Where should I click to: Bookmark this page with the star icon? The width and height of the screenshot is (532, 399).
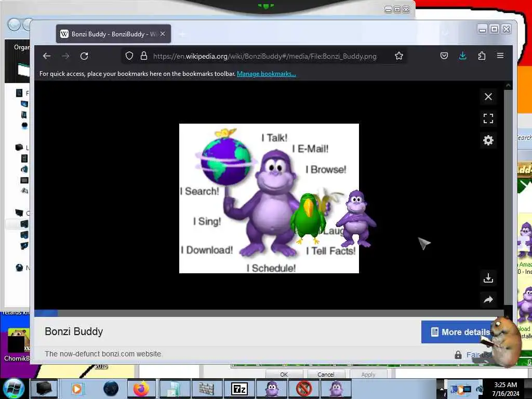coord(398,56)
